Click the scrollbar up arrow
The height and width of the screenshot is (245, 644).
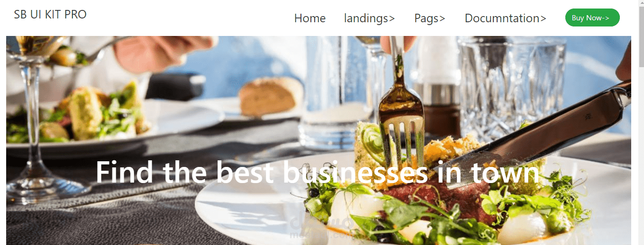point(641,4)
